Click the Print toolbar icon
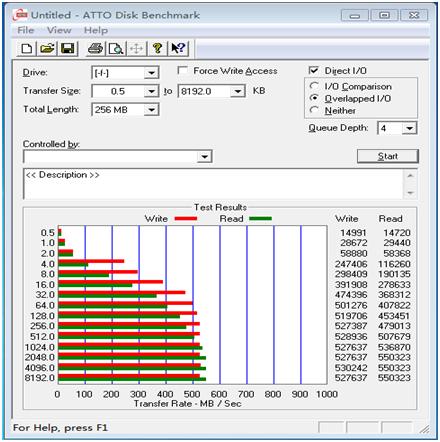This screenshot has height=442, width=440. tap(95, 49)
